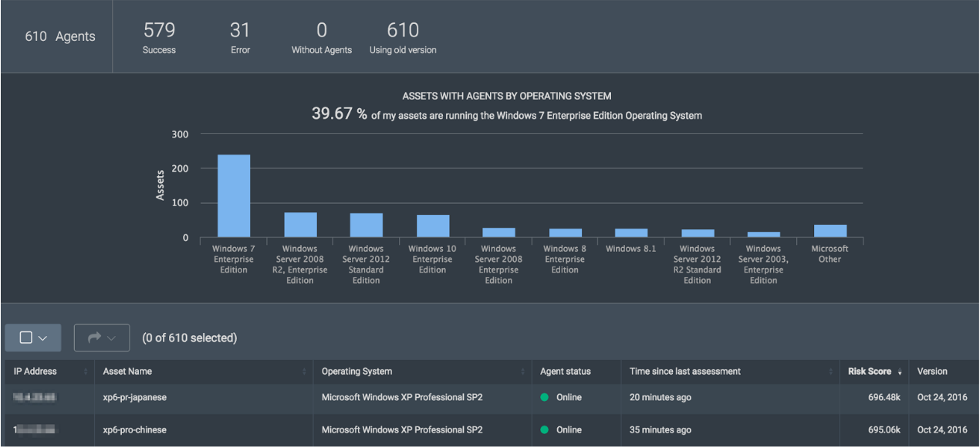Click the Microsoft Other bar in chart

(x=830, y=231)
